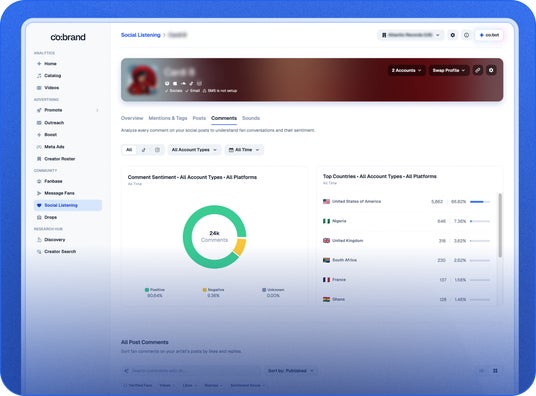The image size is (536, 396).
Task: Open Creator Roster
Action: pos(59,159)
